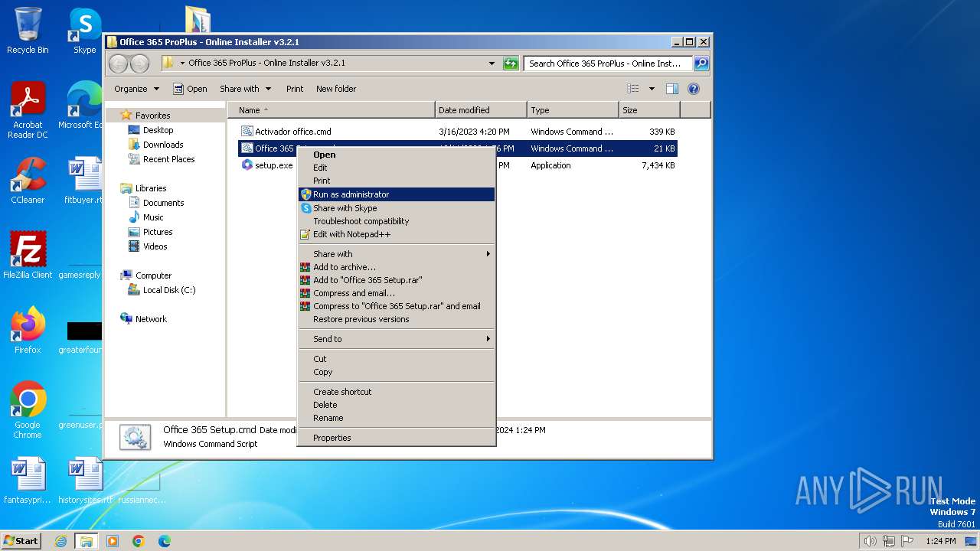Select Edit in the context menu
This screenshot has width=980, height=551.
tap(396, 168)
